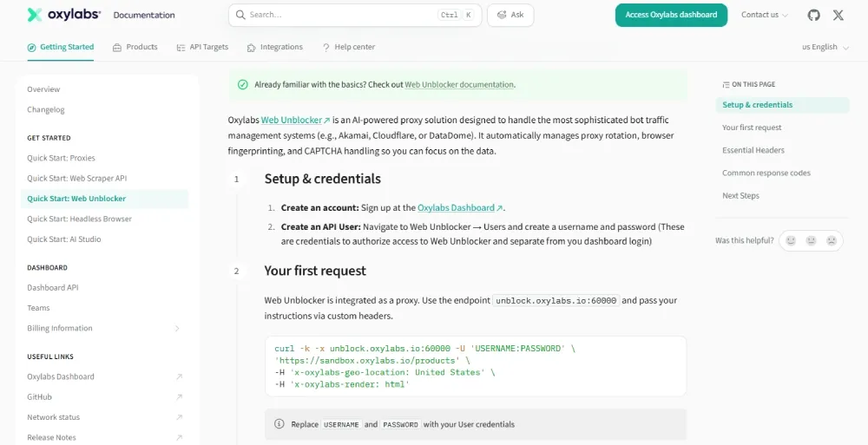Rate page with happy face icon
The image size is (868, 445).
[791, 241]
